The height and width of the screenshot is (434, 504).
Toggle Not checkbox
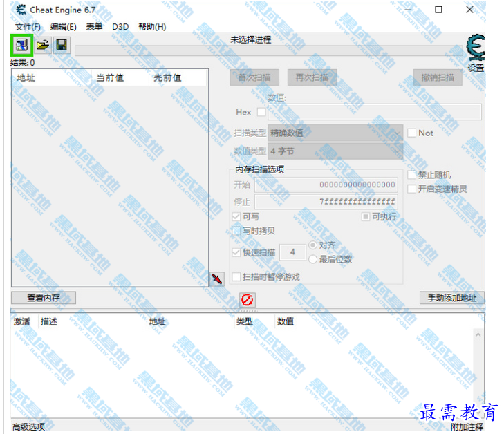pos(412,133)
